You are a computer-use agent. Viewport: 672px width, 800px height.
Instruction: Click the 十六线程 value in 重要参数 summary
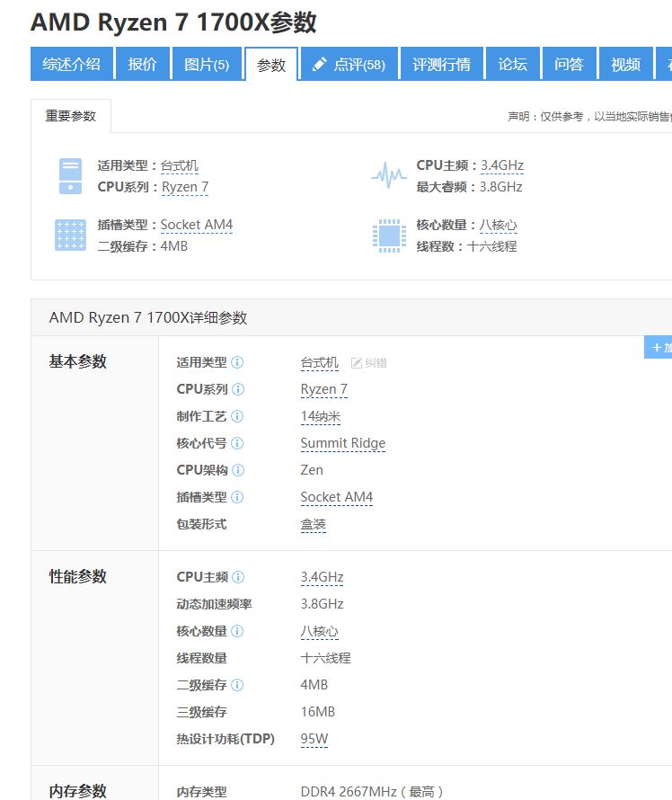pos(492,246)
